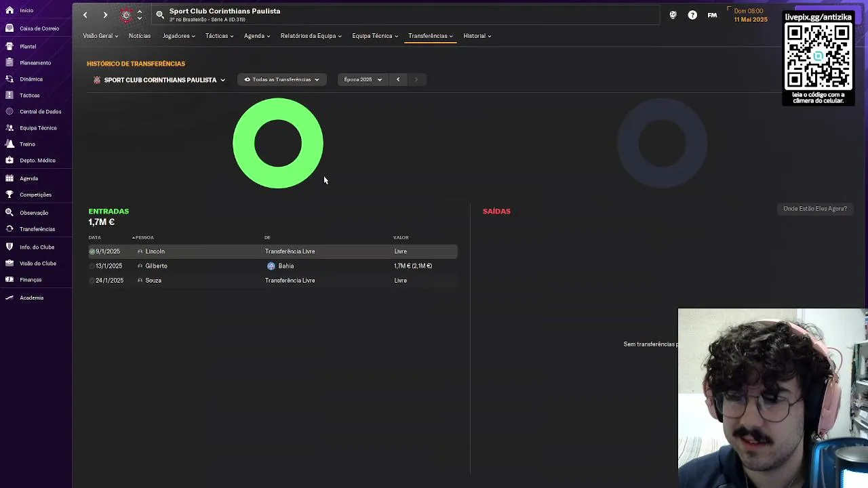Click the search magnifier icon
The height and width of the screenshot is (488, 868).
pyautogui.click(x=160, y=14)
